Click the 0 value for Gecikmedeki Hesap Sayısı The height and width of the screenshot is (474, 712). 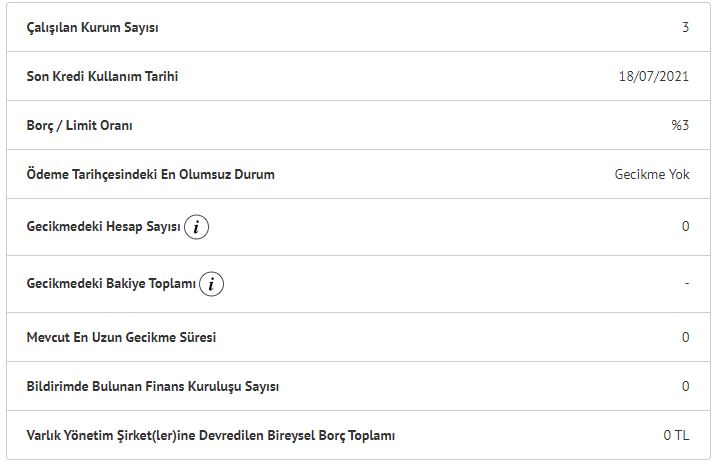point(685,227)
